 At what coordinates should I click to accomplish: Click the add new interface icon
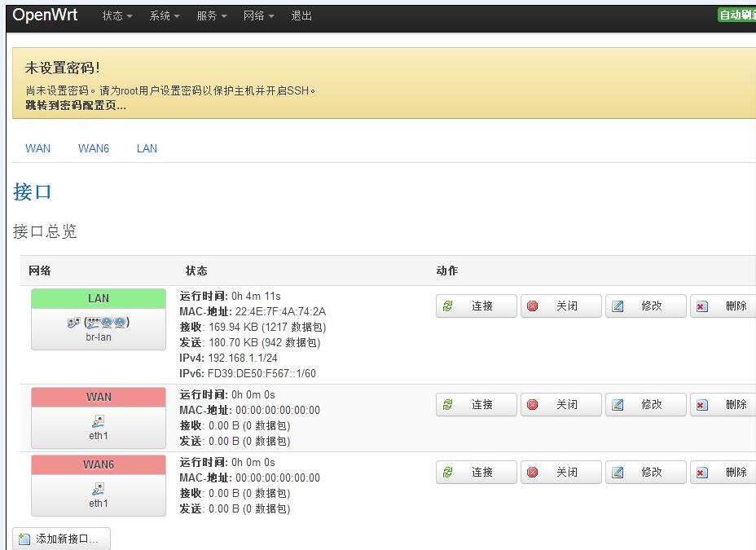[x=24, y=539]
